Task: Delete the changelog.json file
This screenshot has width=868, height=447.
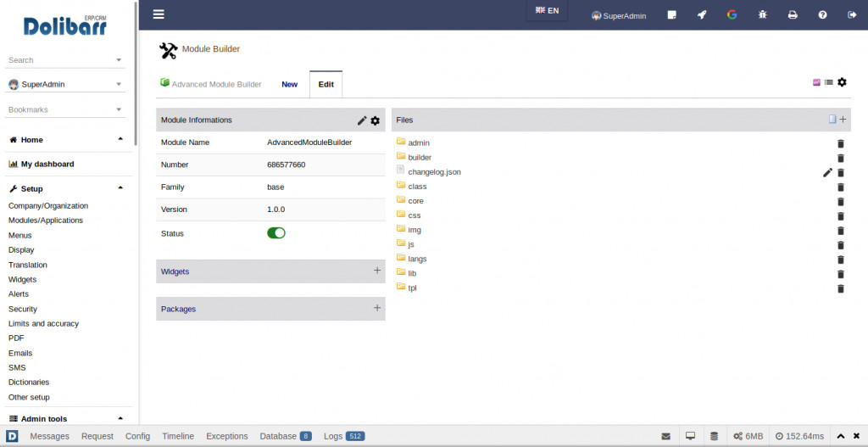Action: click(x=841, y=172)
